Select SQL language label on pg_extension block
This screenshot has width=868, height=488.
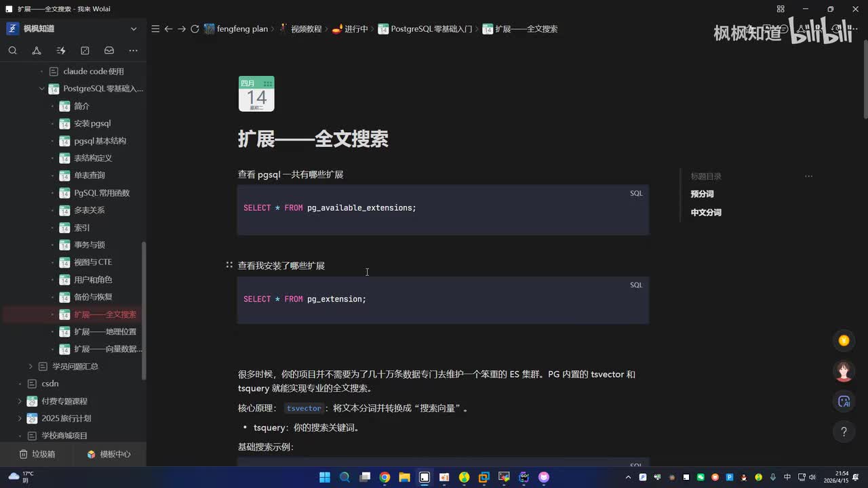point(636,285)
